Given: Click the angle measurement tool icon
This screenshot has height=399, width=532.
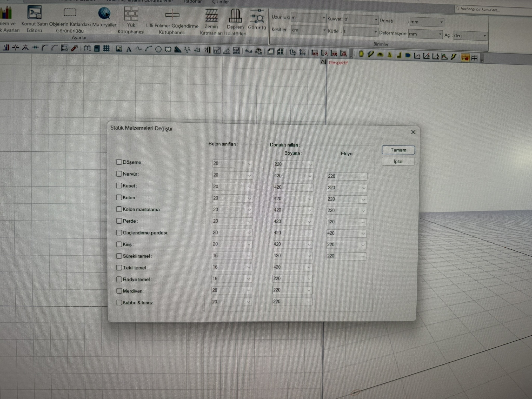Looking at the screenshot, I should point(227,51).
